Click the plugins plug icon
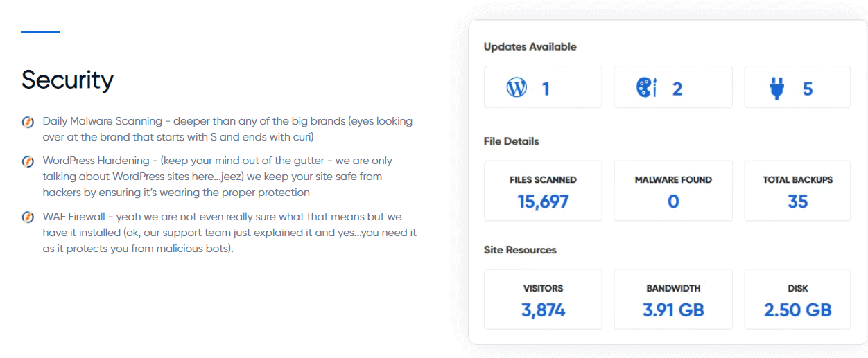The image size is (868, 358). point(777,88)
